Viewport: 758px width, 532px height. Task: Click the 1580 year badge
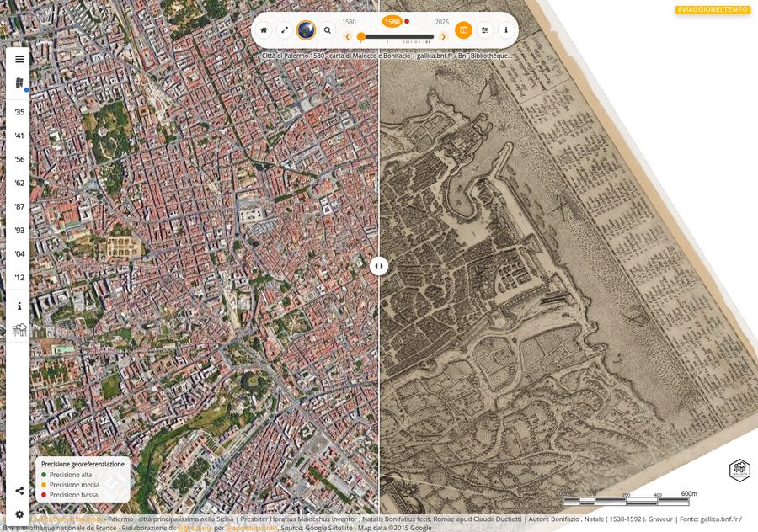click(392, 22)
